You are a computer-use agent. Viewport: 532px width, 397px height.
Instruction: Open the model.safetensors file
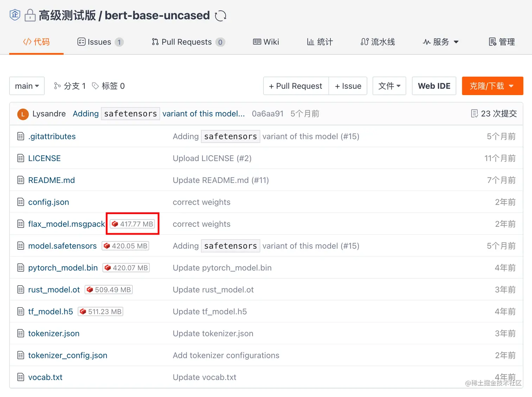point(62,246)
